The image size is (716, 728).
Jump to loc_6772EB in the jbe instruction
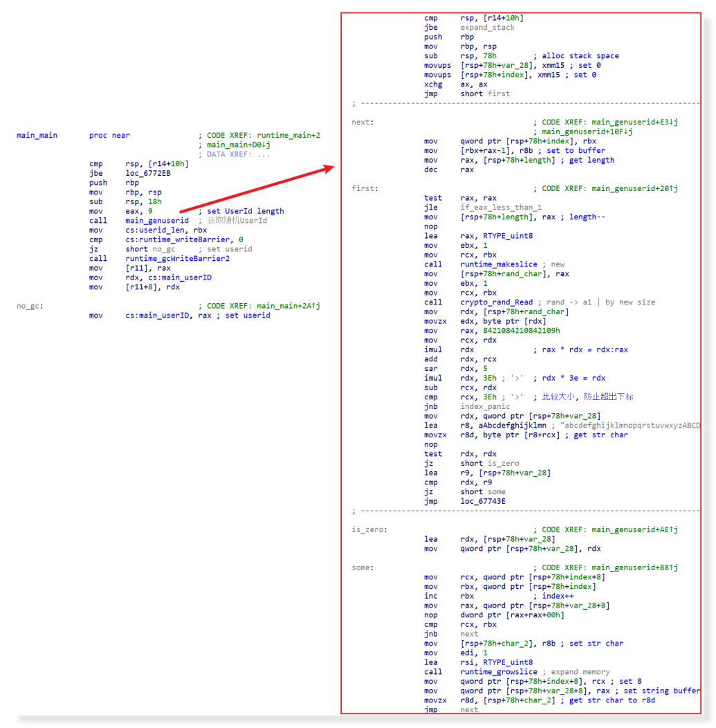point(148,173)
